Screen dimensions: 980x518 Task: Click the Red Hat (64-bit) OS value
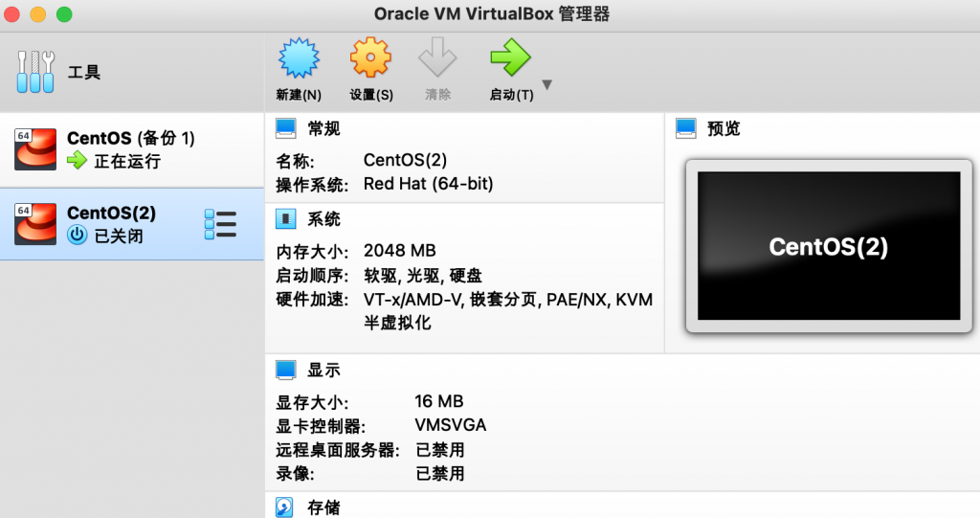(x=428, y=184)
